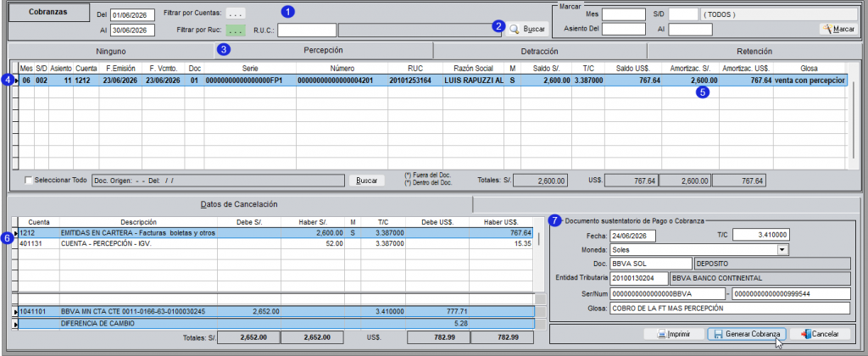Select the Razón Social cell LUIS RAPUZZI AL

473,81
